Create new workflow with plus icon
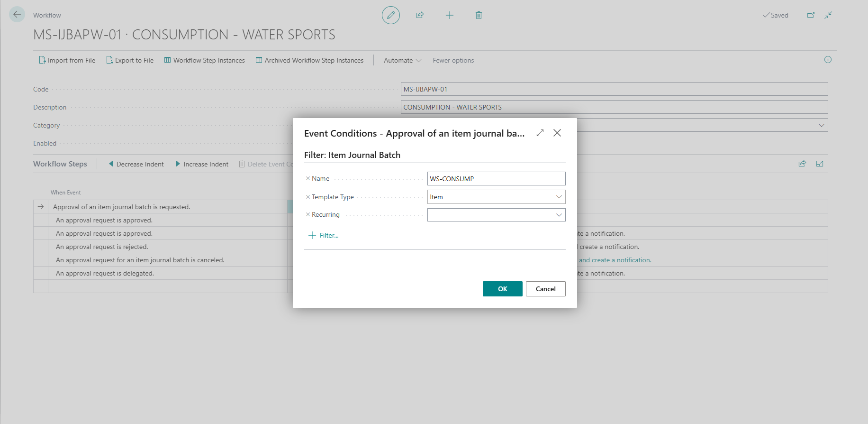868x424 pixels. click(x=450, y=15)
